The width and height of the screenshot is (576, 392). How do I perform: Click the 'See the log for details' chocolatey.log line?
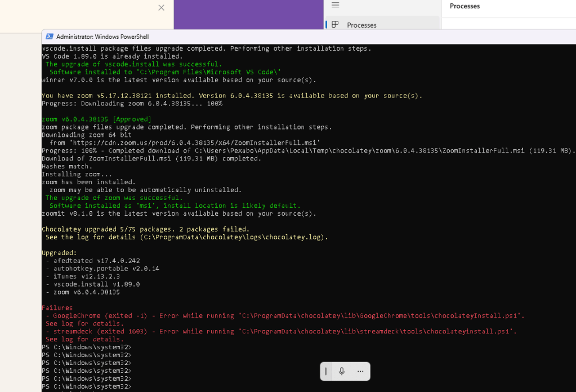click(x=186, y=237)
